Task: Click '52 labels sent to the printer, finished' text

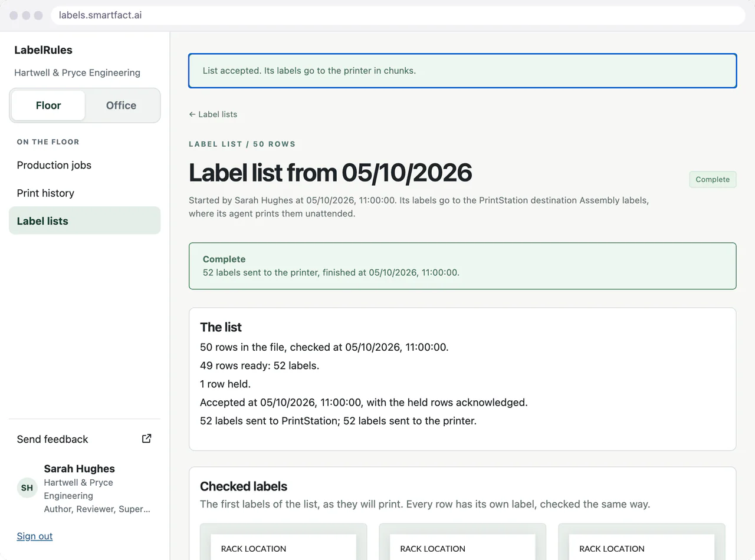Action: tap(331, 272)
